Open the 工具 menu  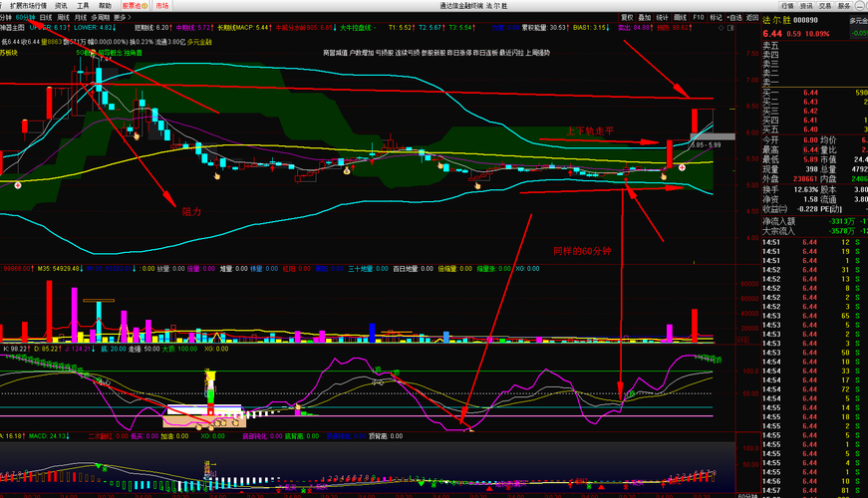[83, 5]
